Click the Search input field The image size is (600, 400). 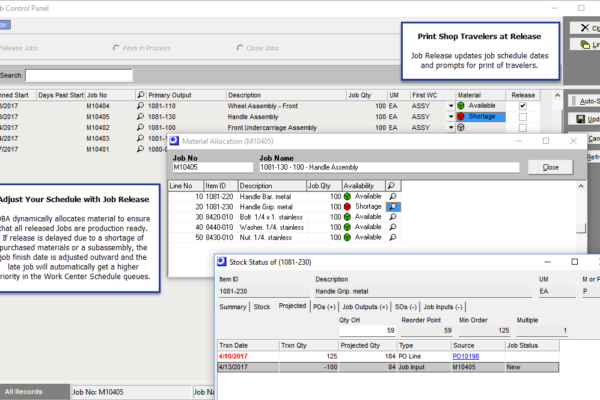(79, 75)
